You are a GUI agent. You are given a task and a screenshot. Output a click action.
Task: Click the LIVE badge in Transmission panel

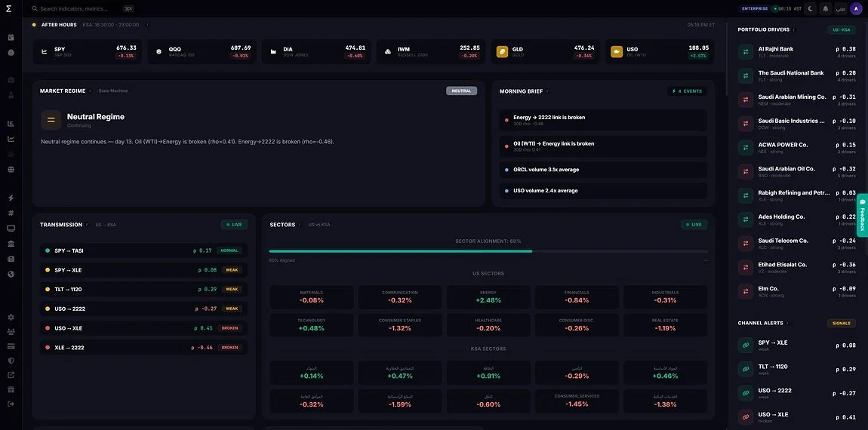234,225
